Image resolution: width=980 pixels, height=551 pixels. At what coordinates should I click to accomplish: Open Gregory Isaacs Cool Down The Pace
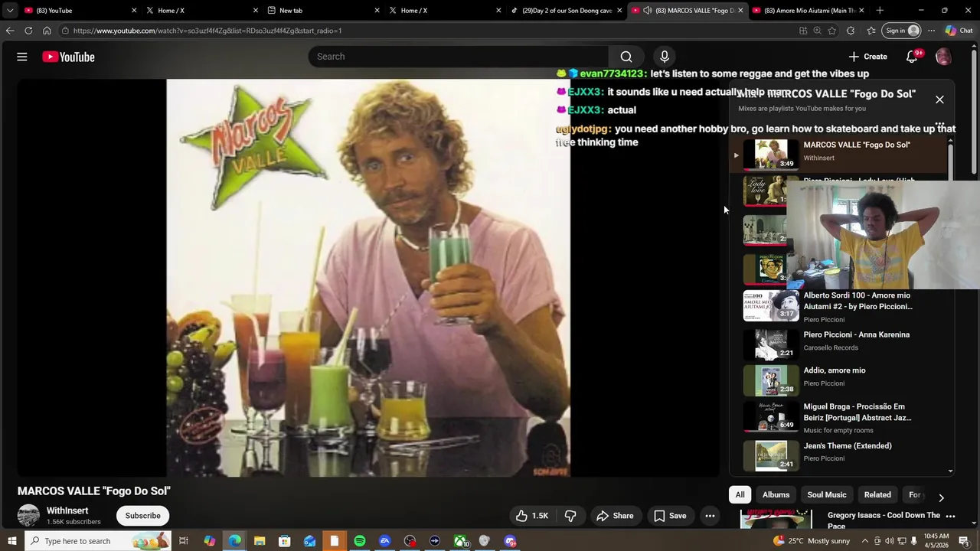pyautogui.click(x=884, y=520)
